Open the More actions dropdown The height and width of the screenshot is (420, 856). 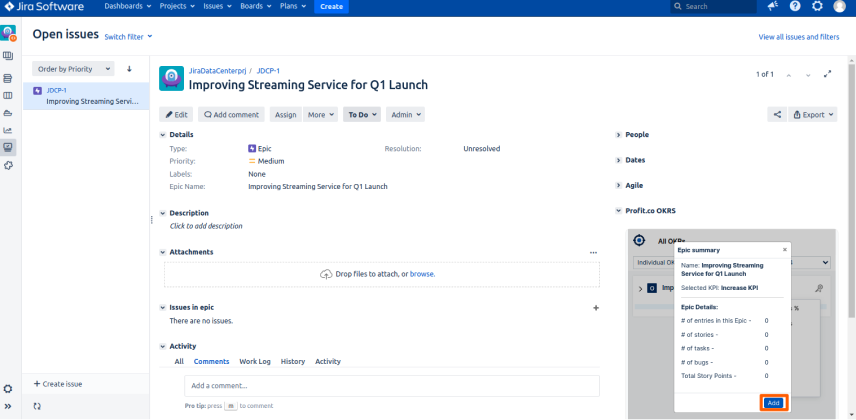[320, 115]
